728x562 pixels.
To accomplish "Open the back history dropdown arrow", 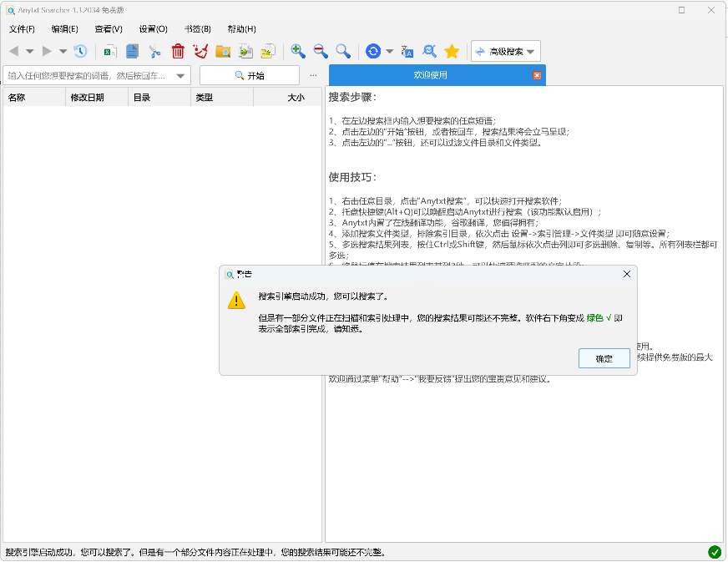I will (x=30, y=51).
